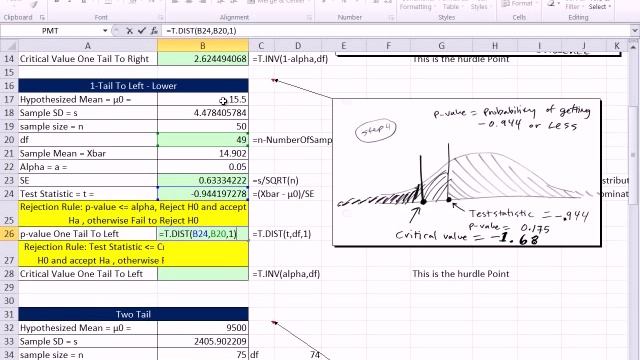Click formula note =(Xbar - µ0)/SE
Image resolution: width=640 pixels, height=360 pixels.
coord(284,194)
